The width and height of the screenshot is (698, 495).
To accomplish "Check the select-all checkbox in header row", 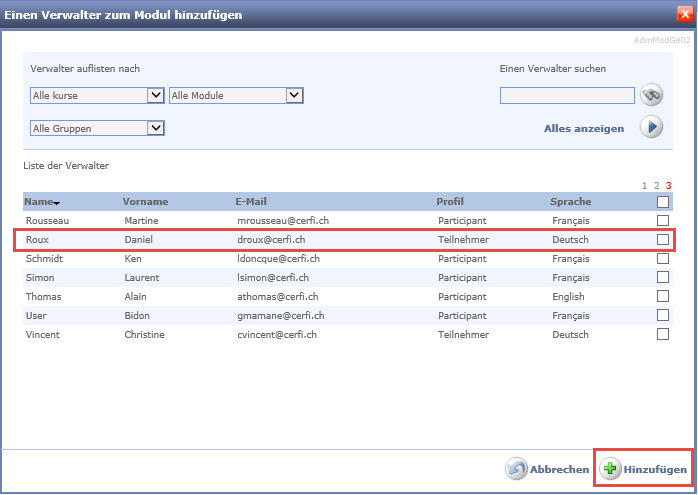I will point(663,202).
